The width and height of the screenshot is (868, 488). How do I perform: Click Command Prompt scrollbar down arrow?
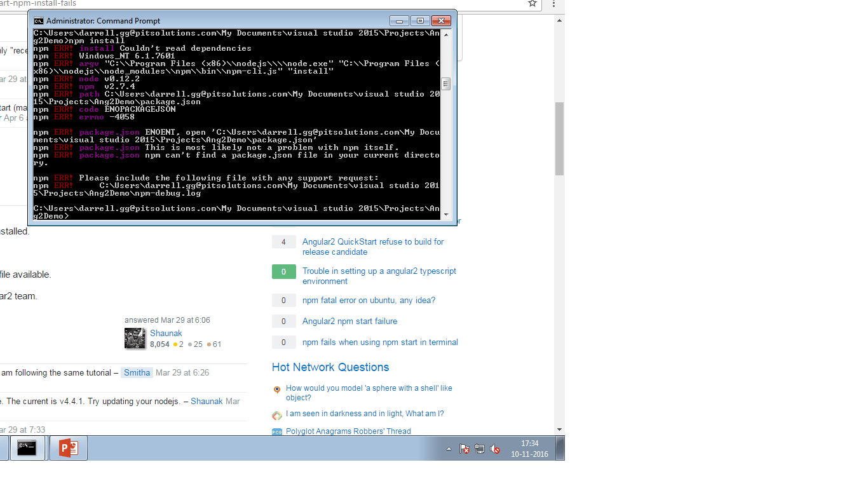point(446,215)
